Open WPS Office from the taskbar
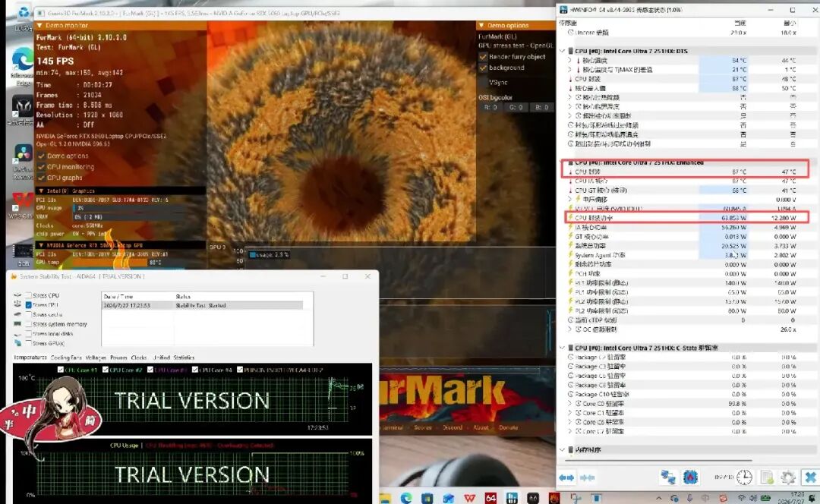820x504 pixels. (x=470, y=498)
